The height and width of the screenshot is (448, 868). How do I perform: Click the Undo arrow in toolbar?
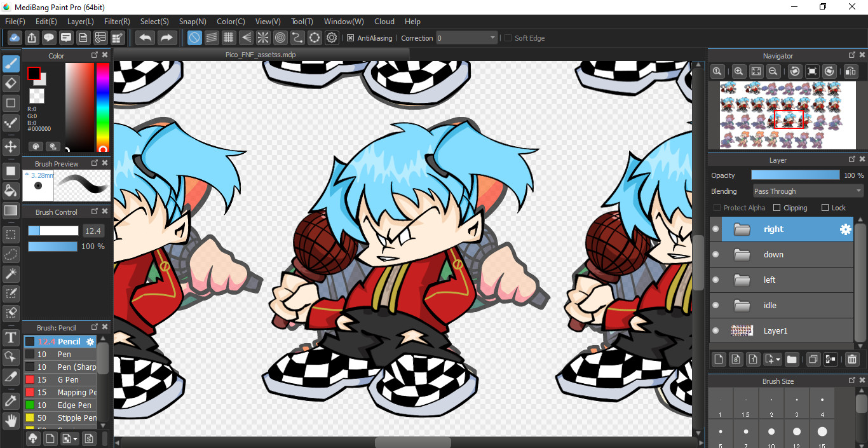pos(146,38)
